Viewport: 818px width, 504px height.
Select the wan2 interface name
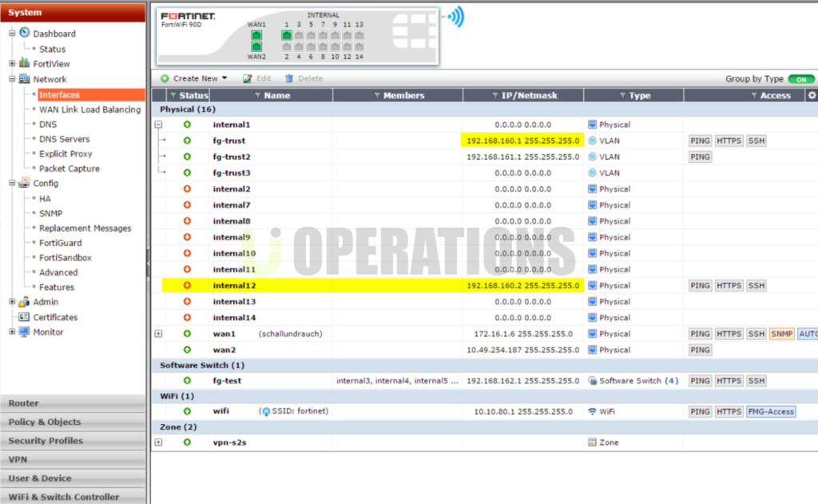[224, 350]
